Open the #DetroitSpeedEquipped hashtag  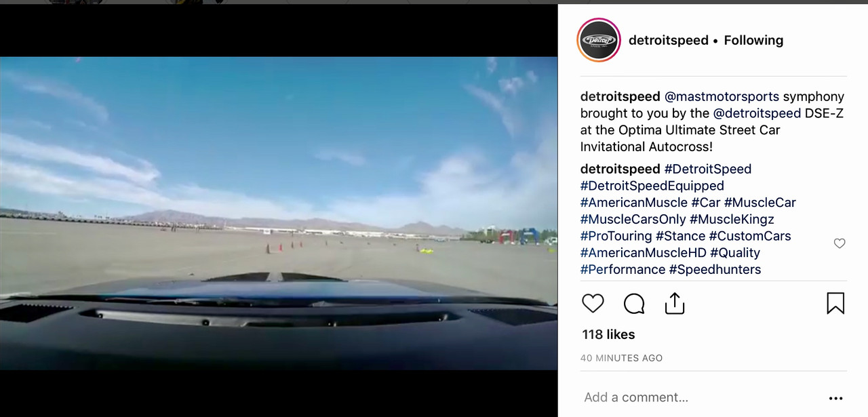tap(652, 186)
